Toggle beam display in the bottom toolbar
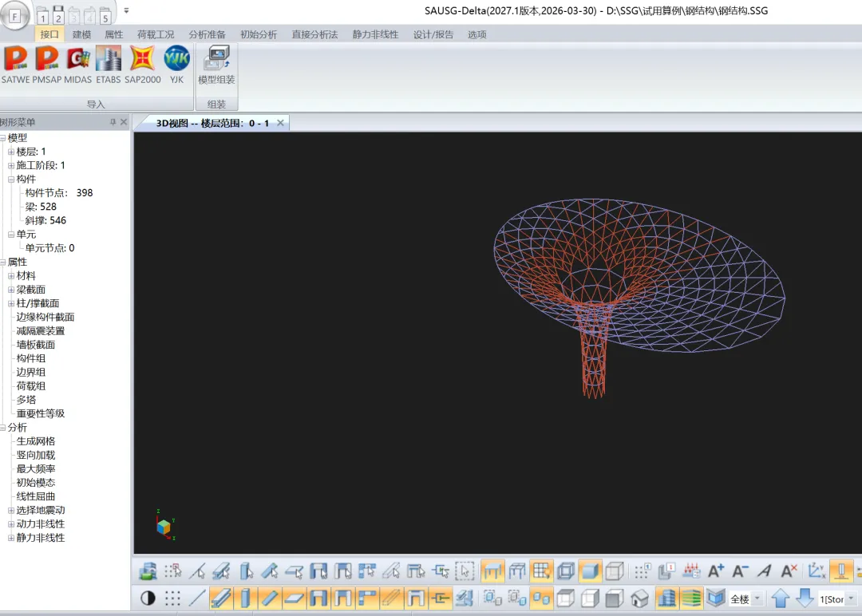This screenshot has width=862, height=616. (x=222, y=598)
